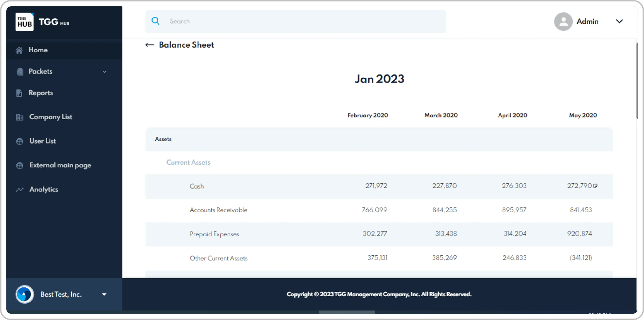Open the Home section from the sidebar

[38, 50]
